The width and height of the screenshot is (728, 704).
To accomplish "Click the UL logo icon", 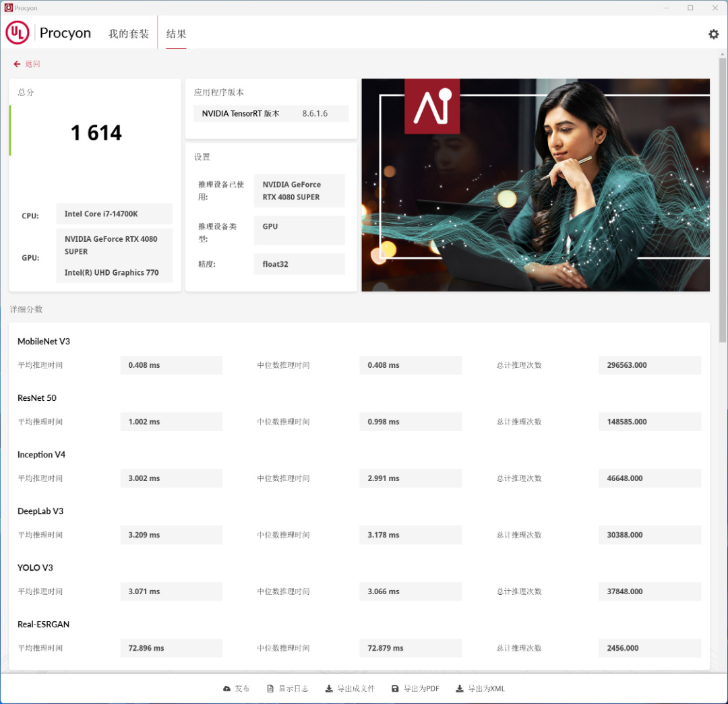I will click(x=17, y=32).
